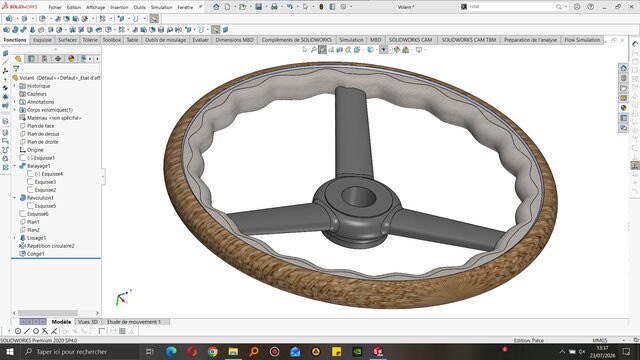This screenshot has width=640, height=360.
Task: Switch to the Esquisse tab
Action: (x=42, y=40)
